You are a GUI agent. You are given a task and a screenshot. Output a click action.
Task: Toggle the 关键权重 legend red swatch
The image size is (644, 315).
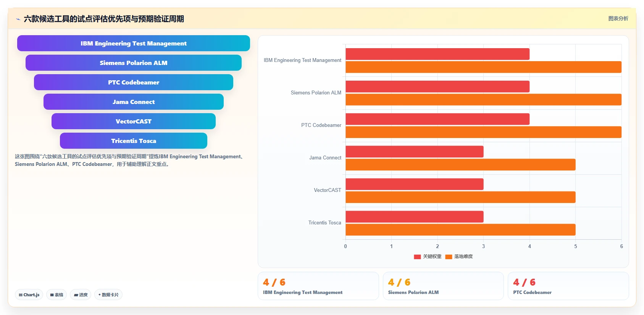pyautogui.click(x=417, y=257)
